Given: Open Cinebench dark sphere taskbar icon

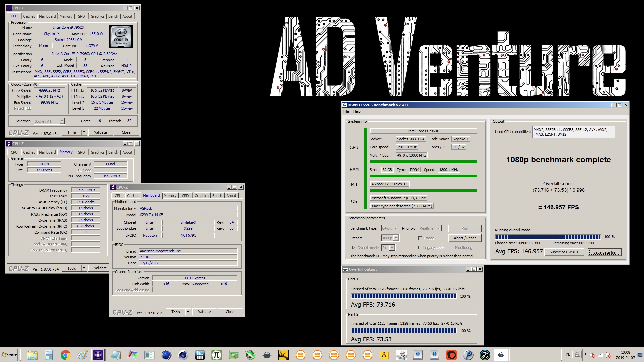Looking at the screenshot, I should point(183,355).
